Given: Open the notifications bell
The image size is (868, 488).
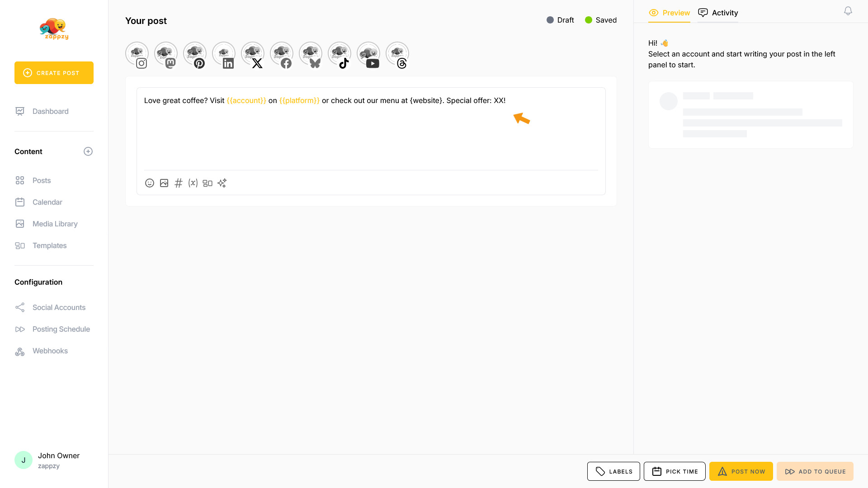Looking at the screenshot, I should [x=848, y=11].
